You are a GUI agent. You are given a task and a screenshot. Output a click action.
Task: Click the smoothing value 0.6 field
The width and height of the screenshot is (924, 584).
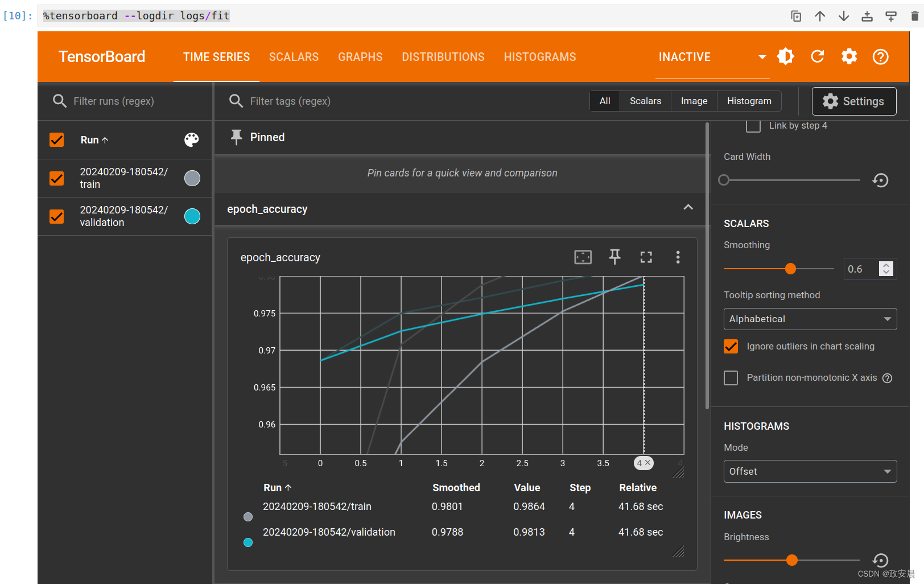tap(861, 269)
